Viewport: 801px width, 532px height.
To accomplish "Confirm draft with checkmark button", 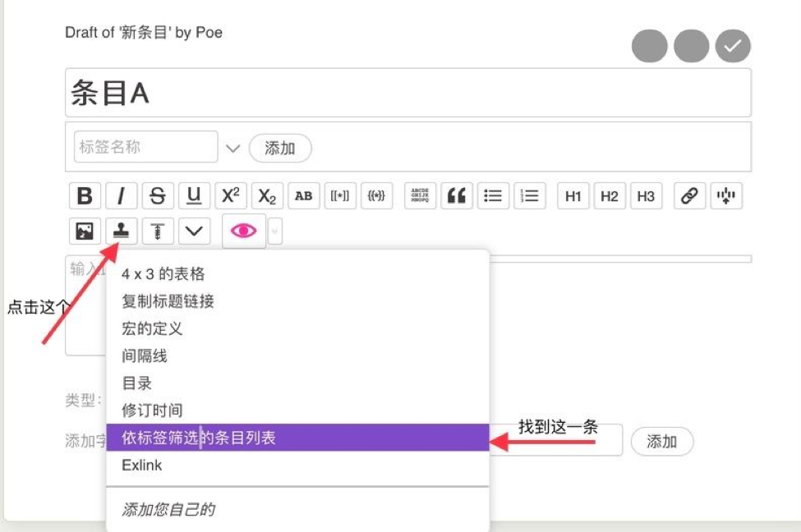I will [x=733, y=46].
